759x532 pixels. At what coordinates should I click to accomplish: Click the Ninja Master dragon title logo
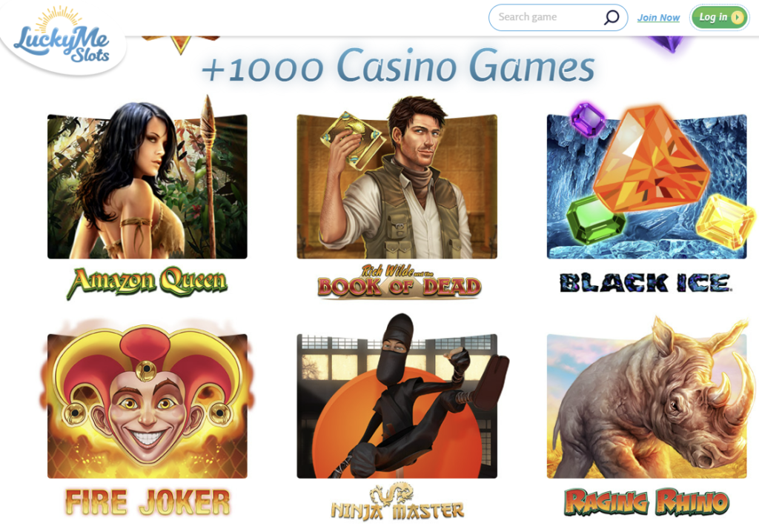pos(397,502)
